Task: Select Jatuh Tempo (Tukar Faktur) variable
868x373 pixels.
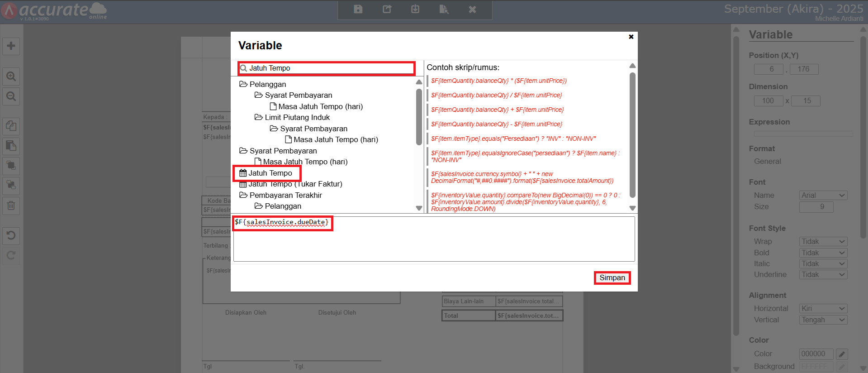Action: pos(294,184)
